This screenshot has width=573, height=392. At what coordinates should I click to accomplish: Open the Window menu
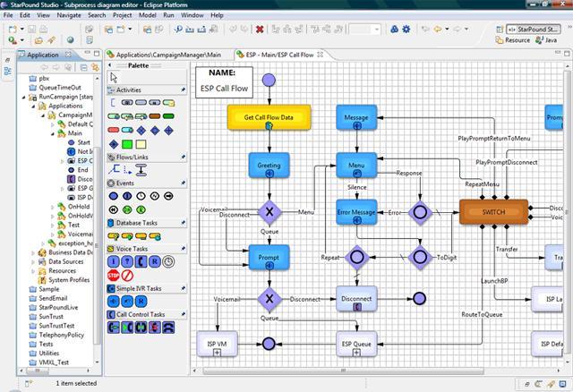click(192, 15)
